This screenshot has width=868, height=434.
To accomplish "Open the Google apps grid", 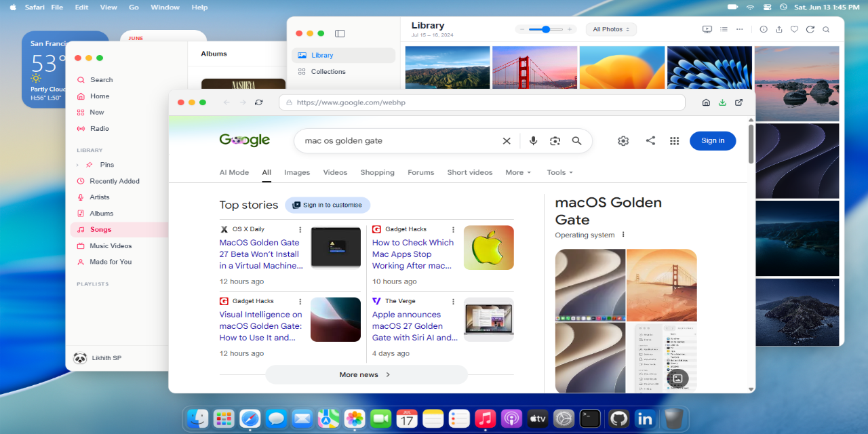I will coord(674,141).
